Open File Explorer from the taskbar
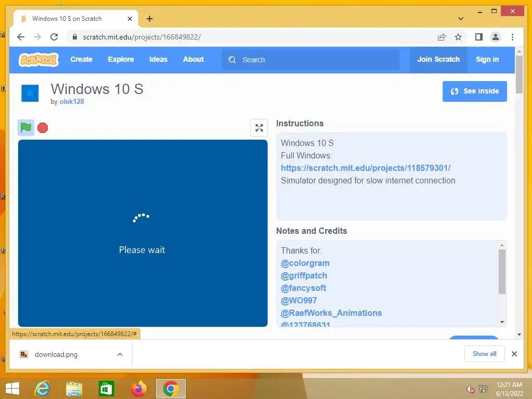Image resolution: width=532 pixels, height=399 pixels. 74,389
